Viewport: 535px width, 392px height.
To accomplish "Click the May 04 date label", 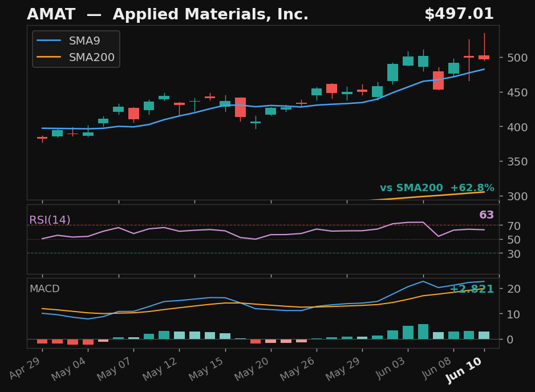I will tap(70, 369).
